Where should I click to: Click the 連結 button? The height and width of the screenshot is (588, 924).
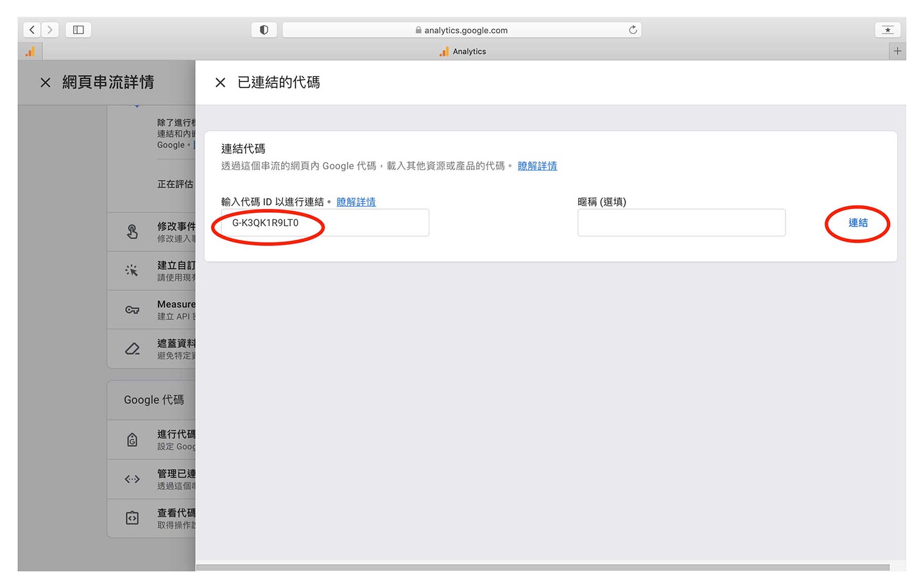857,223
